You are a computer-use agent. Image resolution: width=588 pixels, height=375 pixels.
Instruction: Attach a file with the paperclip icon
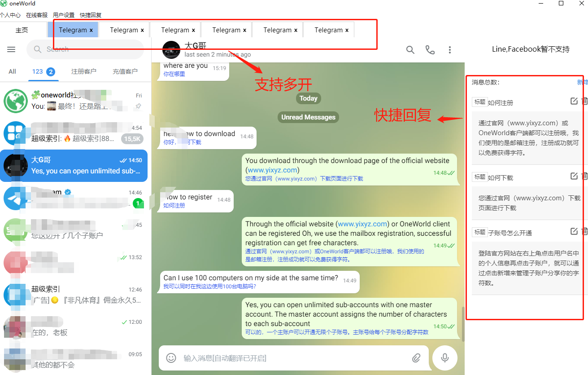(417, 358)
